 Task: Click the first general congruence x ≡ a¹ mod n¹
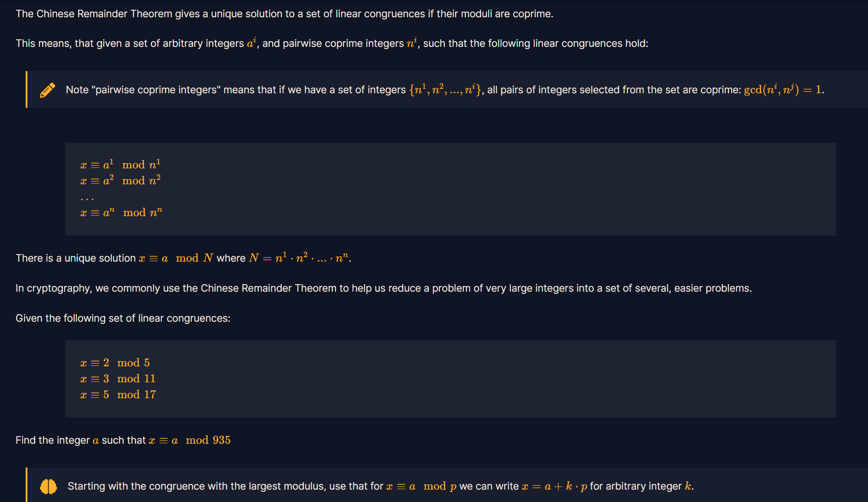tap(120, 164)
